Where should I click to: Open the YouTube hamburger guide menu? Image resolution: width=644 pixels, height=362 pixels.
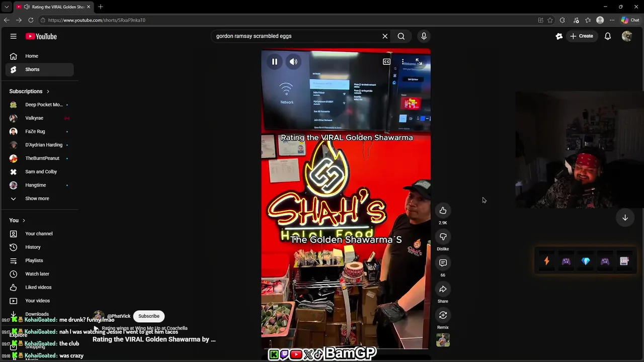click(x=14, y=36)
